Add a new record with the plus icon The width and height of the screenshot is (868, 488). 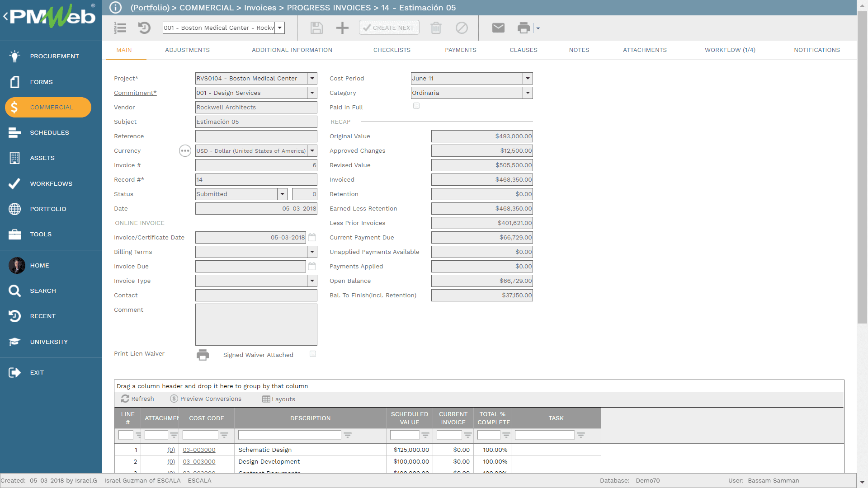pyautogui.click(x=342, y=28)
